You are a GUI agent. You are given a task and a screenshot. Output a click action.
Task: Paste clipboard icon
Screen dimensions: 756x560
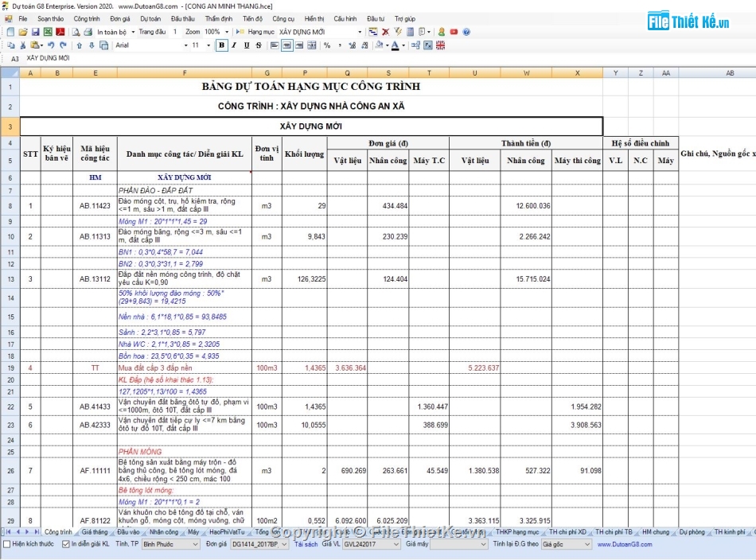point(35,45)
